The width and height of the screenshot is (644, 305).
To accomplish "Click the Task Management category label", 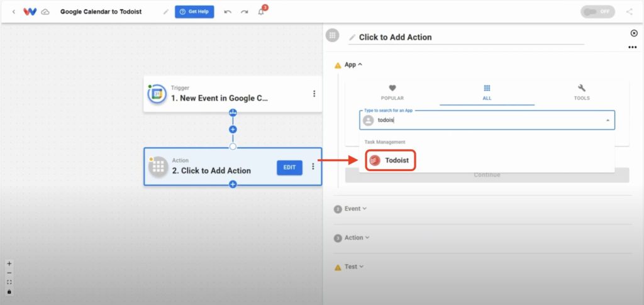I will pyautogui.click(x=385, y=142).
